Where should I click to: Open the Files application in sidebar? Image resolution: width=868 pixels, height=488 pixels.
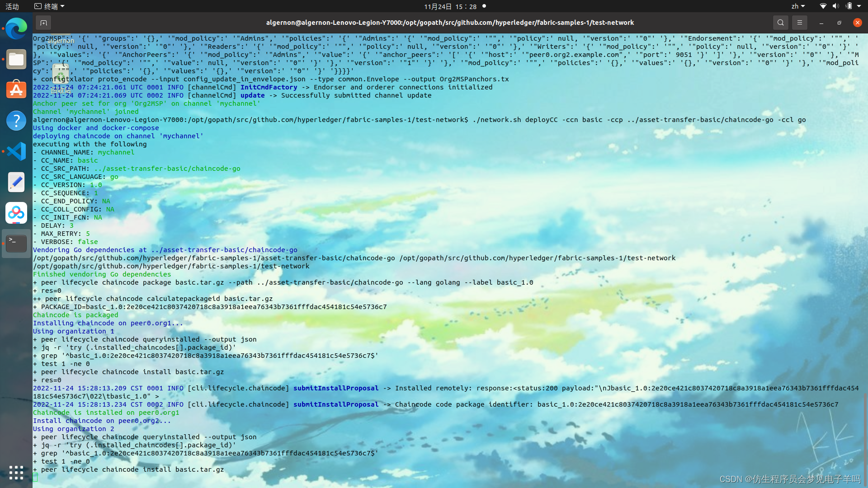(16, 58)
